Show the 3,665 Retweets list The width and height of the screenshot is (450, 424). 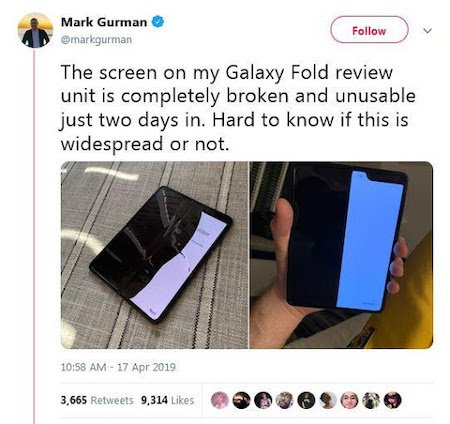97,400
